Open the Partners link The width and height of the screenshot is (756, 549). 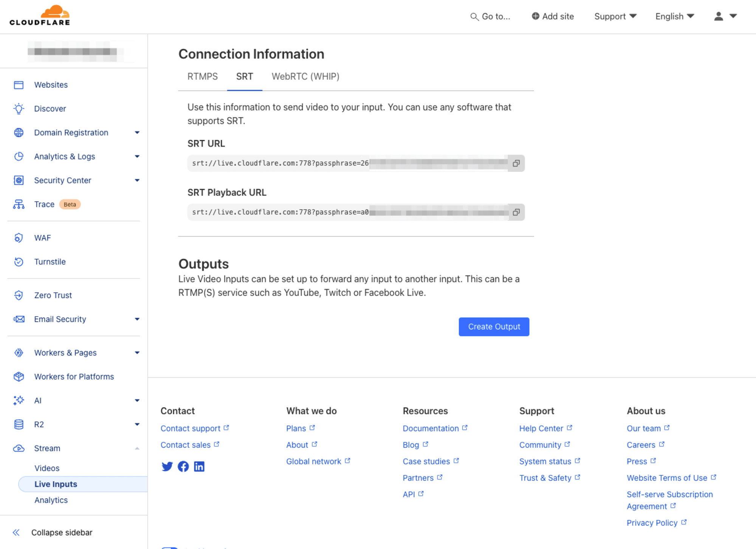coord(423,478)
